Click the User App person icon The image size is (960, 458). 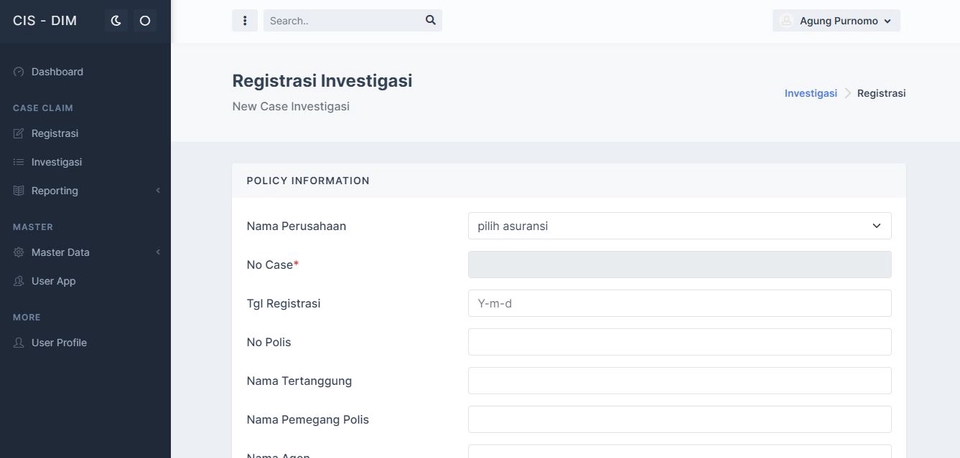coord(18,281)
